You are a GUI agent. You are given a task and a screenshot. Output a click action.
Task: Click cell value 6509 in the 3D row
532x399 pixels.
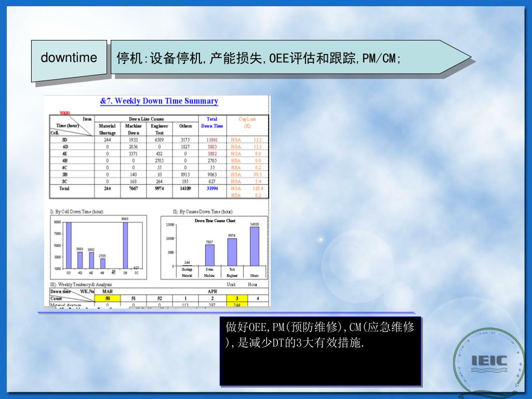point(159,140)
